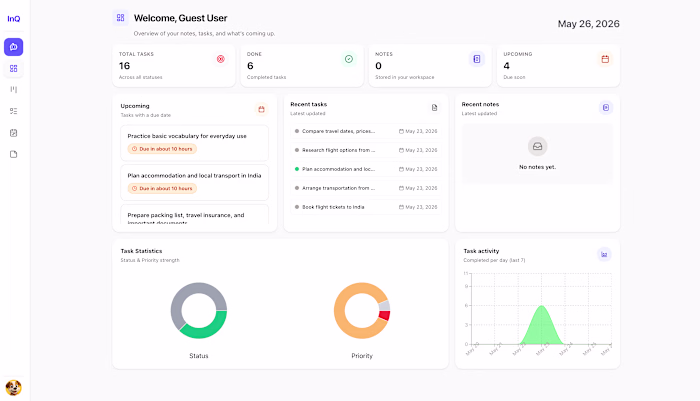Open task Prepare packing list, travel insurance
The image size is (700, 401).
(x=195, y=215)
